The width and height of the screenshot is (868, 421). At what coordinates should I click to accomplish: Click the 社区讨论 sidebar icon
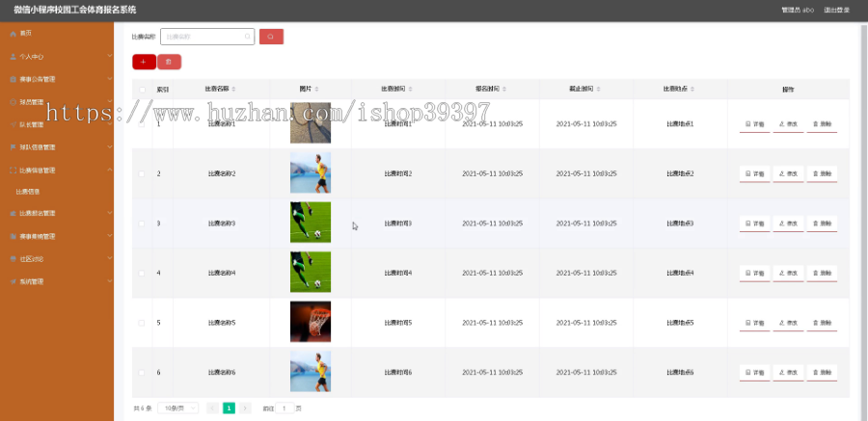tap(14, 259)
